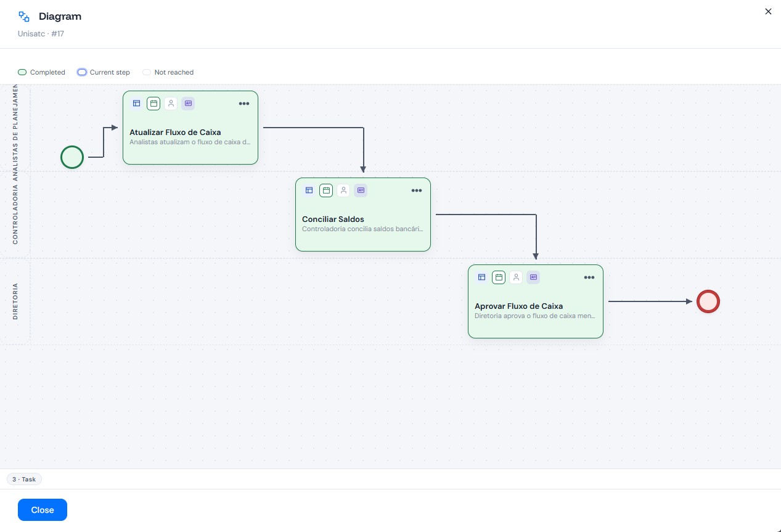The image size is (781, 532).
Task: Click the Controladoria swimlane label
Action: (x=15, y=215)
